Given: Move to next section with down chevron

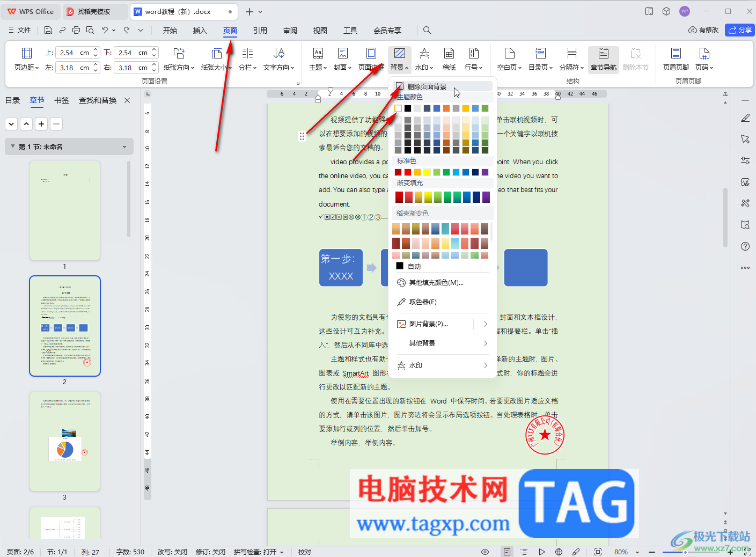Looking at the screenshot, I should point(11,124).
